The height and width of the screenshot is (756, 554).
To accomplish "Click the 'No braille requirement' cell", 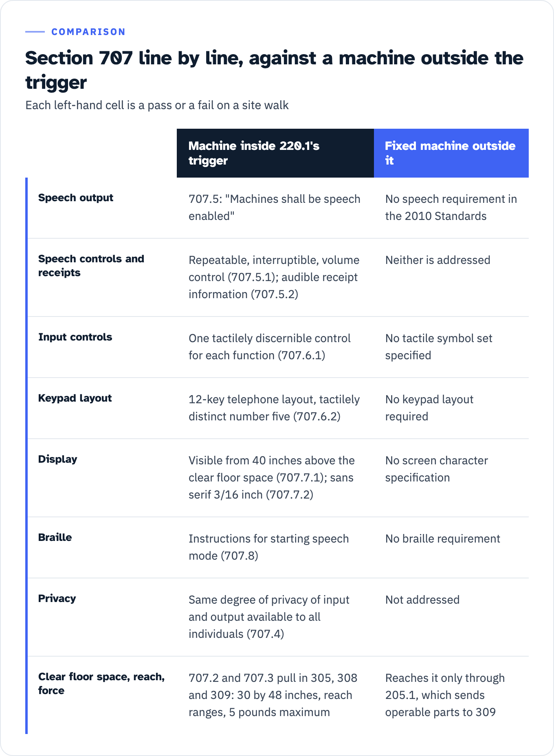I will 443,538.
